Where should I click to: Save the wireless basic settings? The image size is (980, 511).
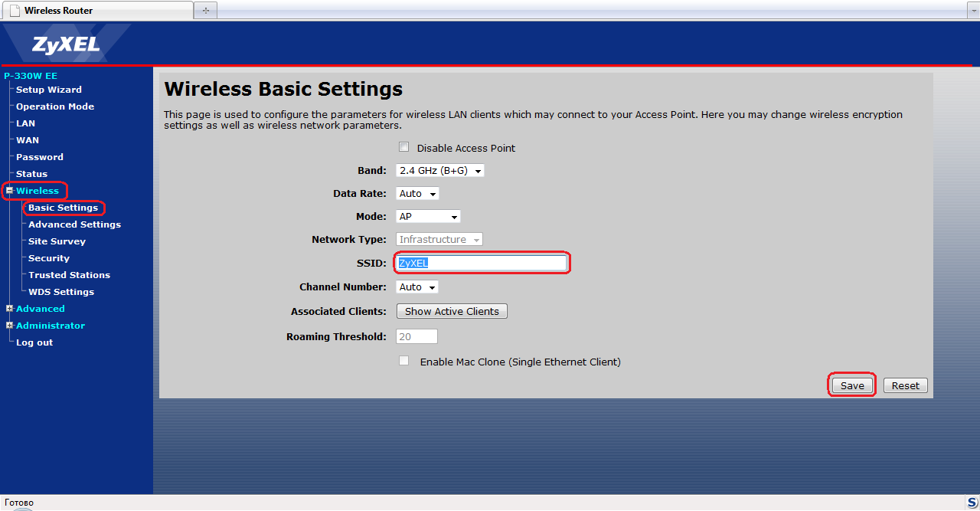[852, 385]
